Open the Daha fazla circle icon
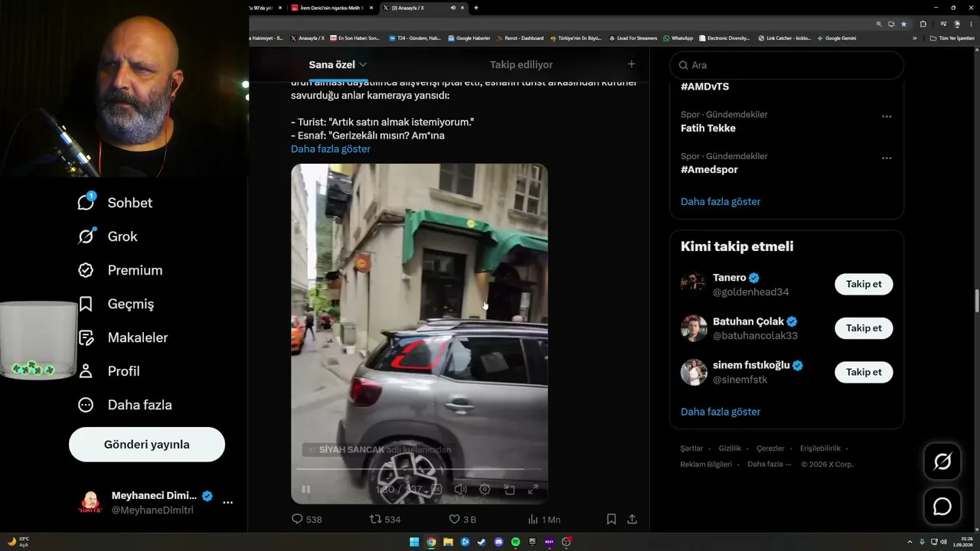The height and width of the screenshot is (551, 980). [x=86, y=405]
